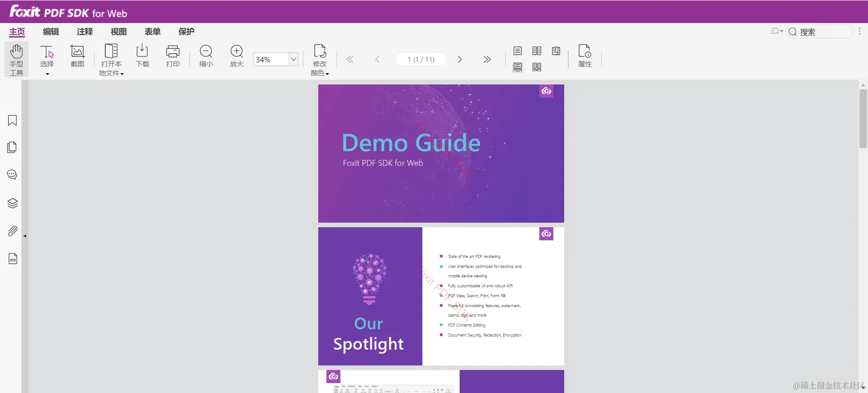Click the 34% zoom value field
Screen dimensions: 868x393
click(x=271, y=59)
